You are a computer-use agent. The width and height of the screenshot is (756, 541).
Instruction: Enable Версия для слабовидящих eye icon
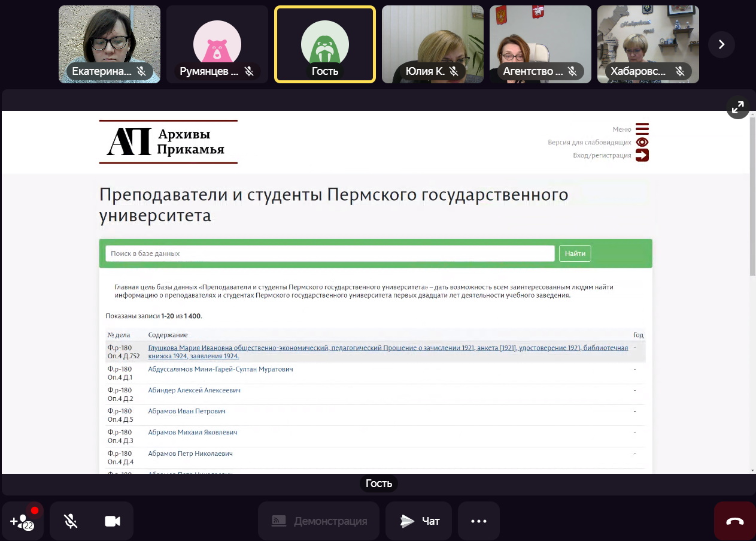[x=642, y=143]
